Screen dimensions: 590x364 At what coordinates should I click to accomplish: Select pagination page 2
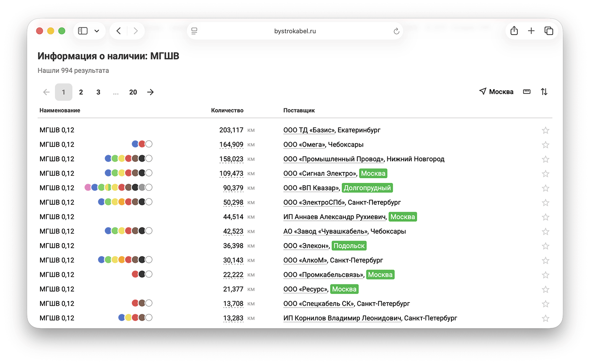[81, 92]
